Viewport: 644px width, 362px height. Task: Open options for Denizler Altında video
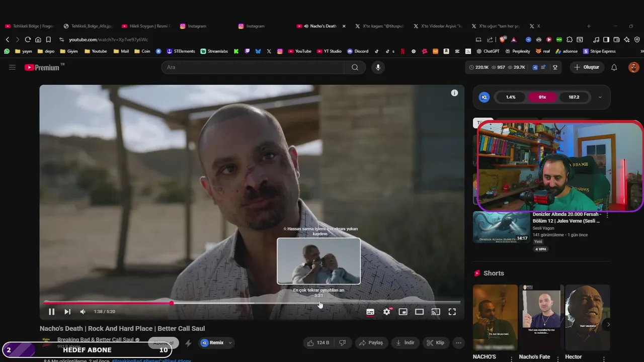[x=607, y=215]
